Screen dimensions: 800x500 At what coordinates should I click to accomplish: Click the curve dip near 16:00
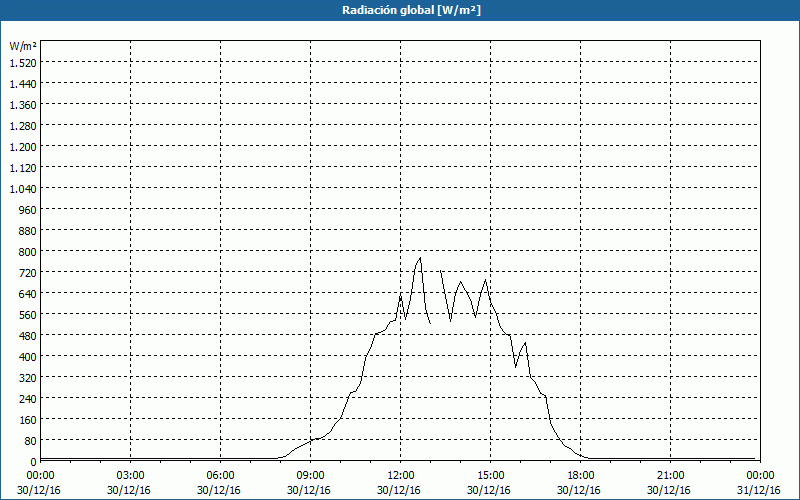(515, 366)
